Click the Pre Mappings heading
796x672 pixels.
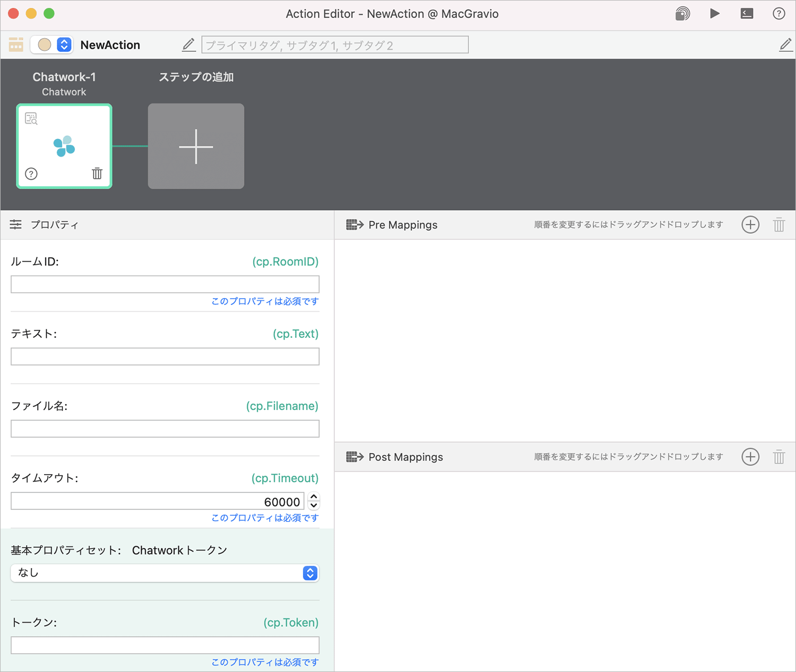tap(403, 224)
